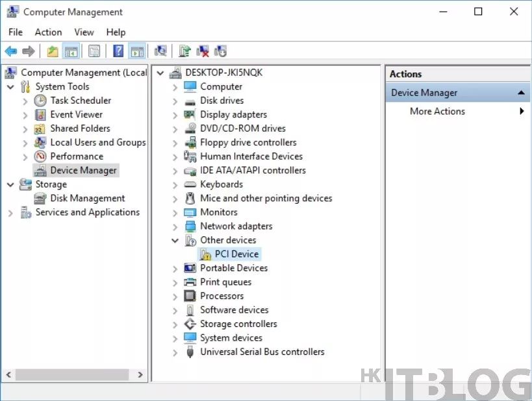Click the Local Users and Groups icon
Viewport: 532px width, 401px height.
click(x=40, y=142)
